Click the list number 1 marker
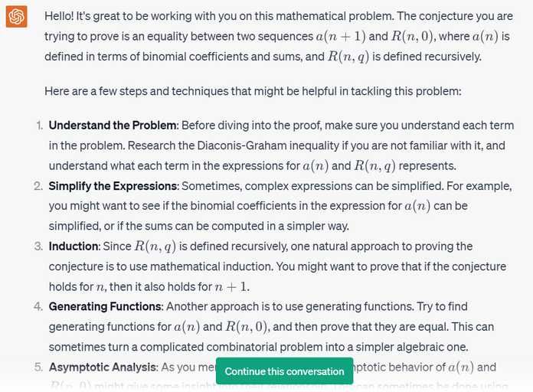533x392 pixels. coord(39,125)
